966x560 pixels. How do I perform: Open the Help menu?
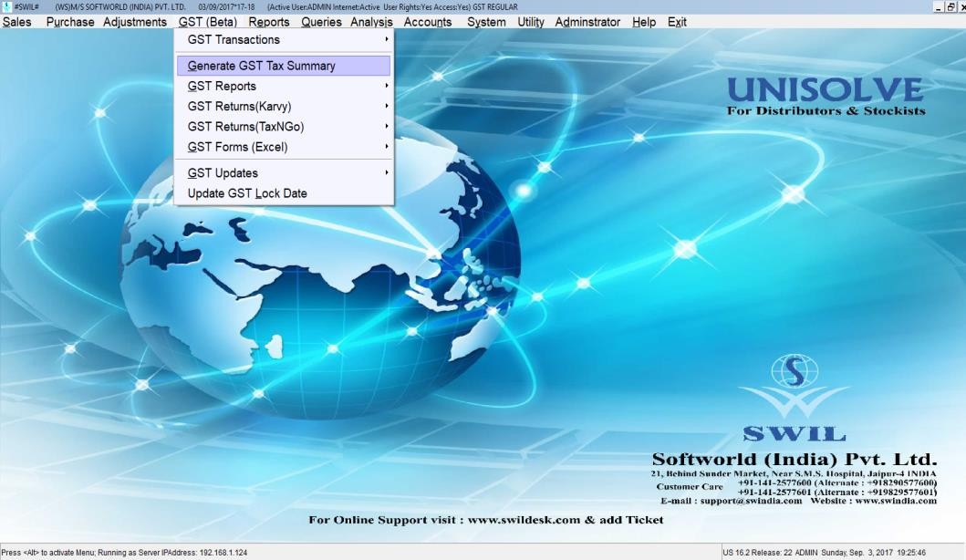point(644,22)
